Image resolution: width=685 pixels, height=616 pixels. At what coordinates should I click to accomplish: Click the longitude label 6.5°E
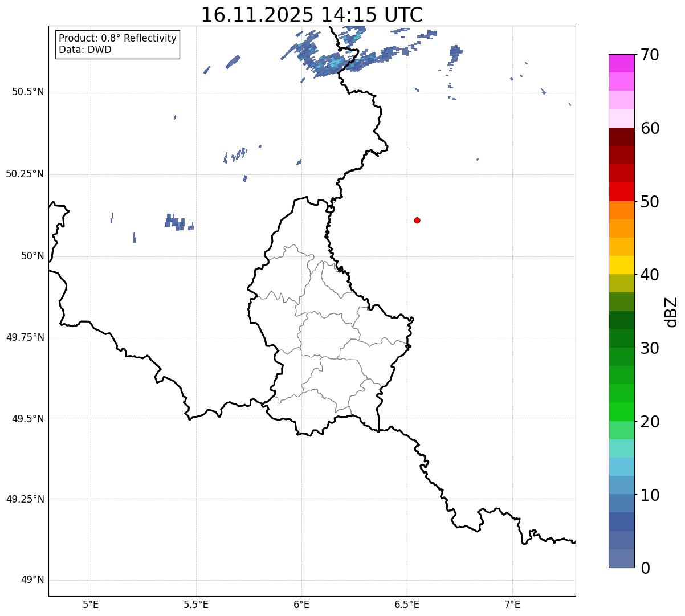click(407, 604)
